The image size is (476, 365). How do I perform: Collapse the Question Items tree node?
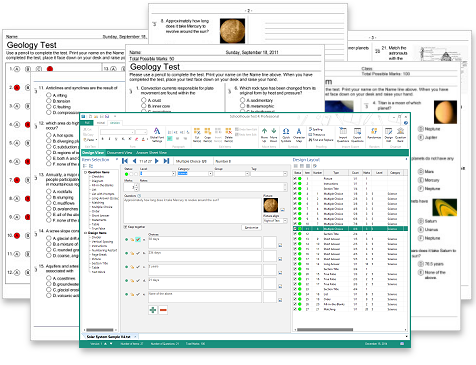tap(86, 172)
